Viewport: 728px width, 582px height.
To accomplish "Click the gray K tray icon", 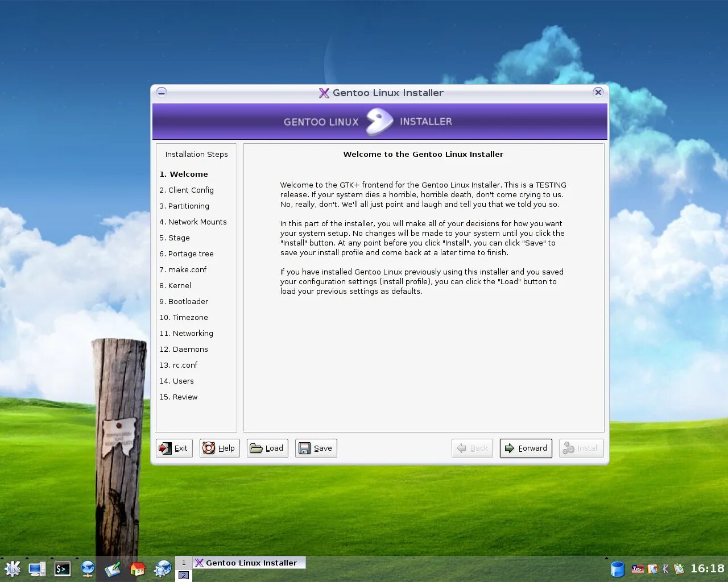I will point(665,569).
